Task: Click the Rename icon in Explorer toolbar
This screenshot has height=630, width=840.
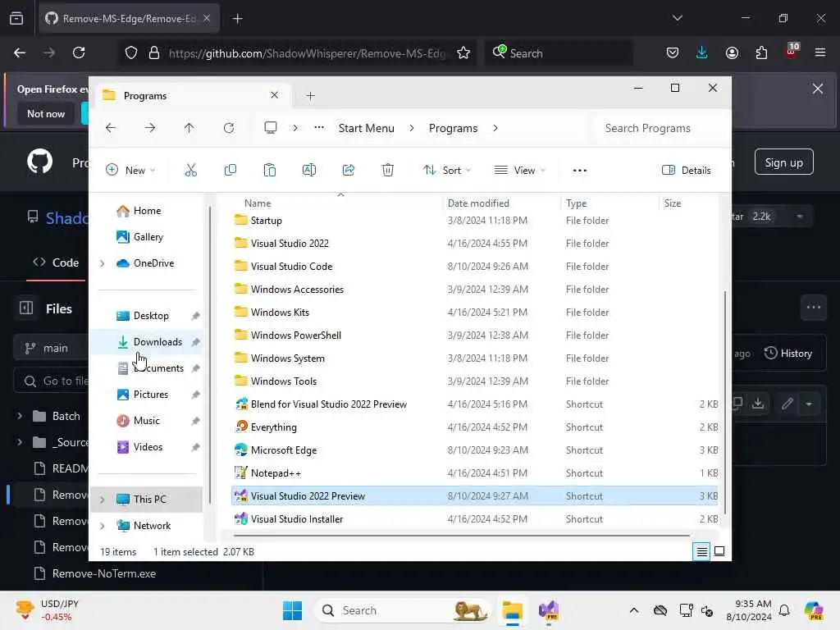Action: pyautogui.click(x=309, y=171)
